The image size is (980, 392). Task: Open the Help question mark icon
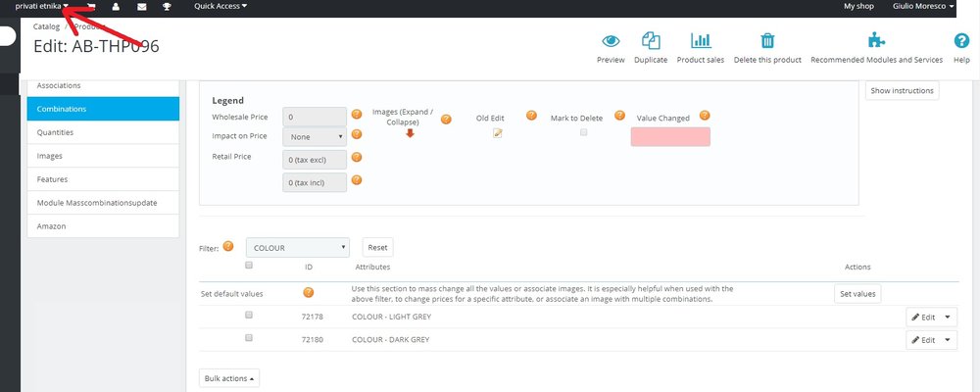pyautogui.click(x=961, y=40)
